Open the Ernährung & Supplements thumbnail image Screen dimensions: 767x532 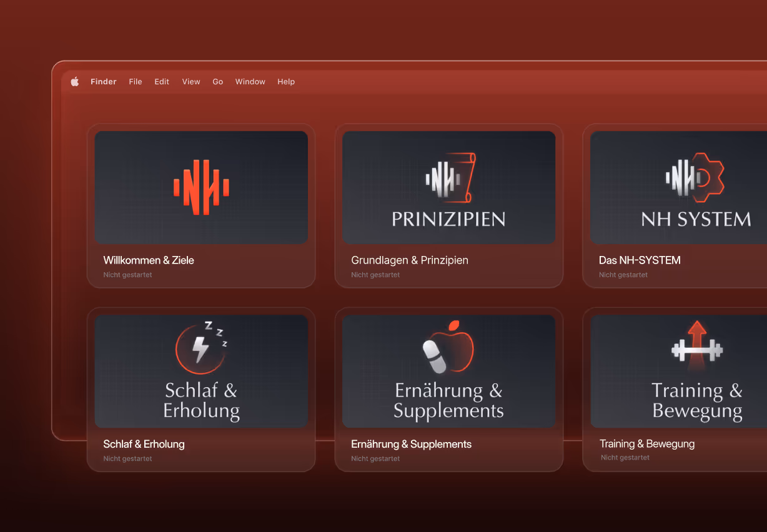[448, 371]
